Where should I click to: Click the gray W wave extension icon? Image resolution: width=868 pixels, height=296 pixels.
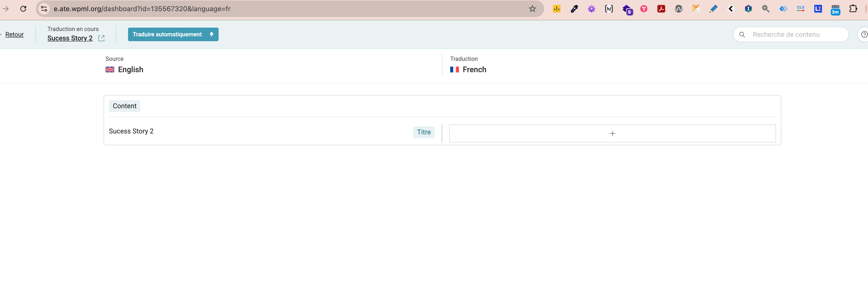tap(679, 9)
